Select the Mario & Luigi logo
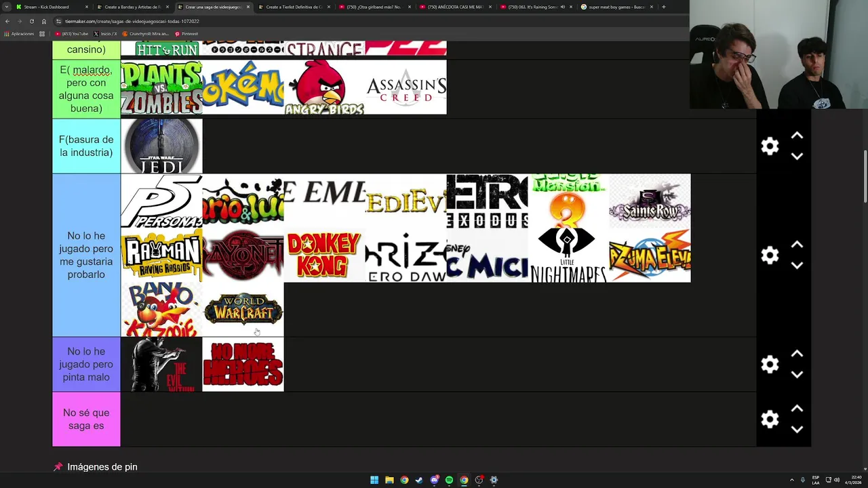Viewport: 868px width, 488px height. coord(243,201)
